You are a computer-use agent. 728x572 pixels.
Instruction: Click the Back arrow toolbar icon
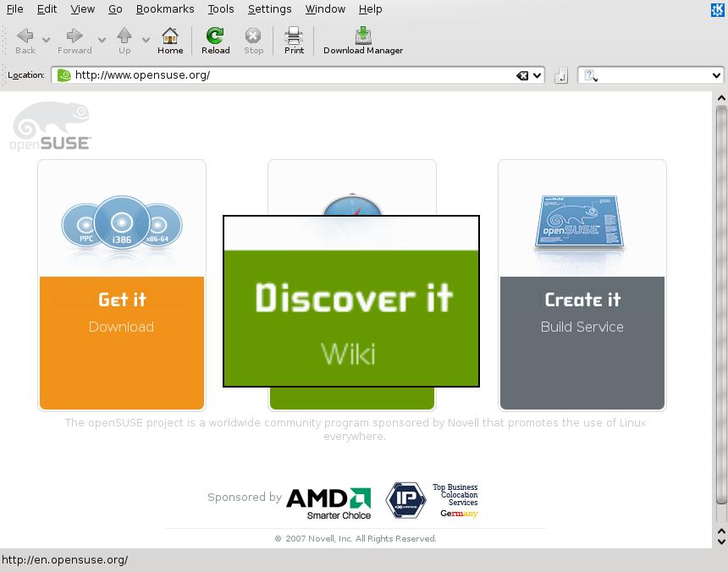[25, 36]
